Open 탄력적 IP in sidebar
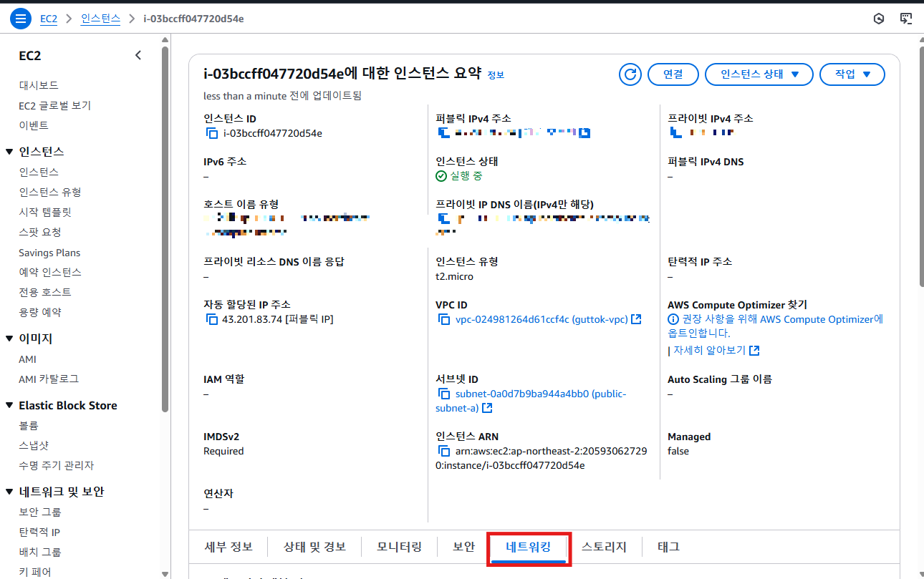 (x=39, y=532)
